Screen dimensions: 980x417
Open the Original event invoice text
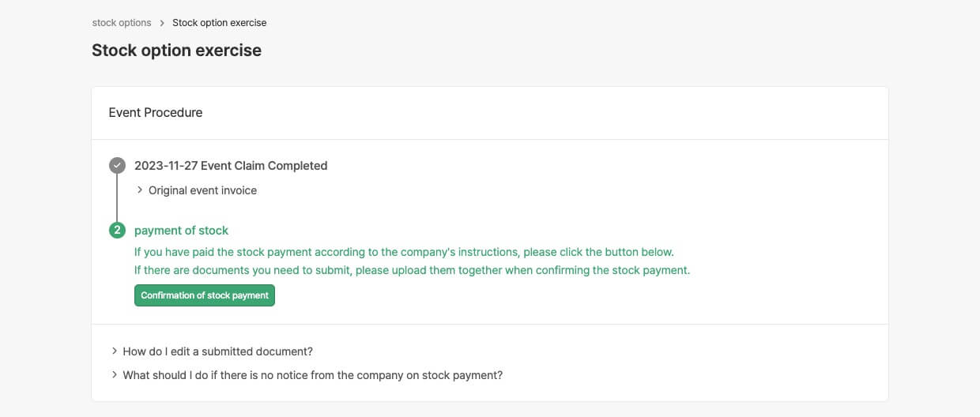[202, 190]
